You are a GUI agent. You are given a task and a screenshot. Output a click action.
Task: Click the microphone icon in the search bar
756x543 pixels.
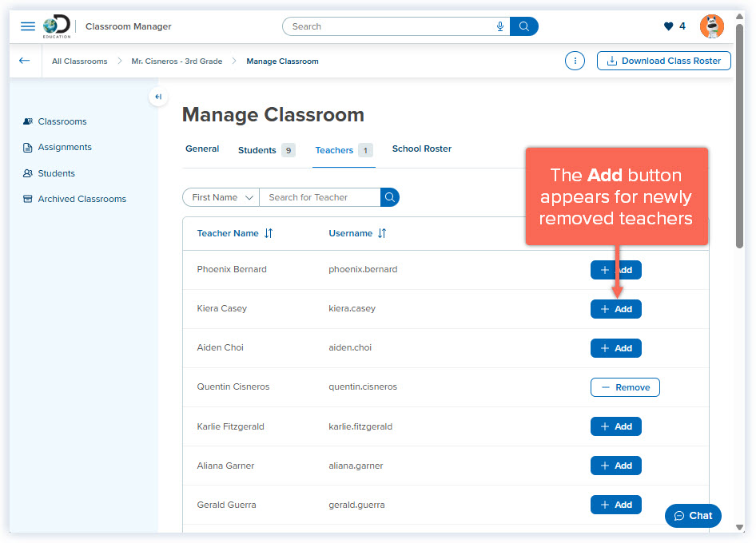coord(499,26)
